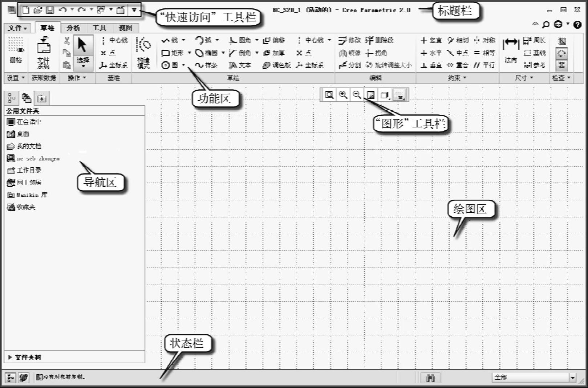The height and width of the screenshot is (388, 588).
Task: Cut selection with the scissors icon
Action: [x=66, y=40]
